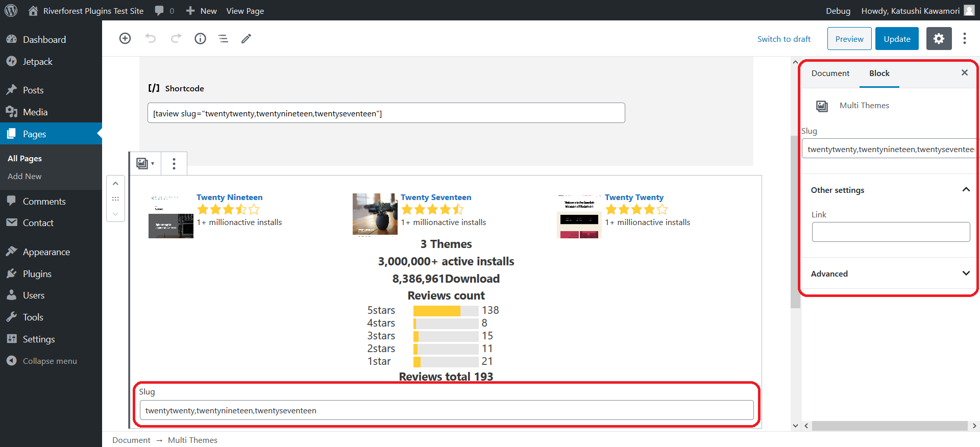
Task: Open the Plugins menu in the sidebar
Action: point(37,274)
